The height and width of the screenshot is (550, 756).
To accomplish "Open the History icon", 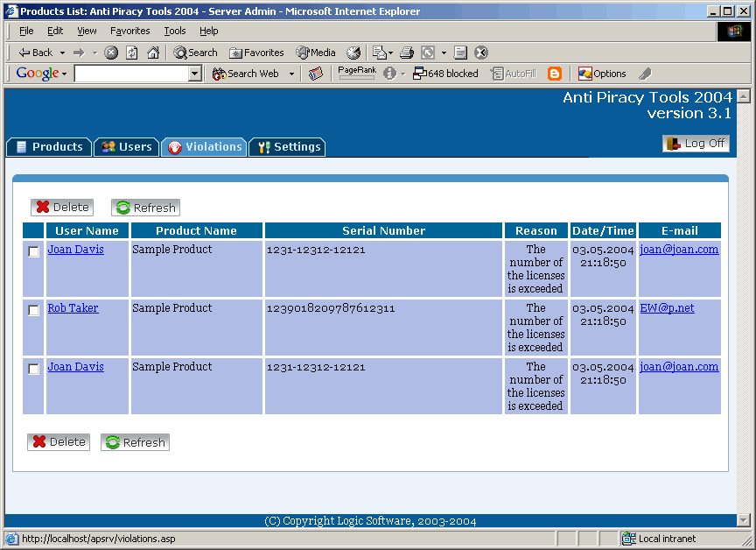I will [x=353, y=53].
